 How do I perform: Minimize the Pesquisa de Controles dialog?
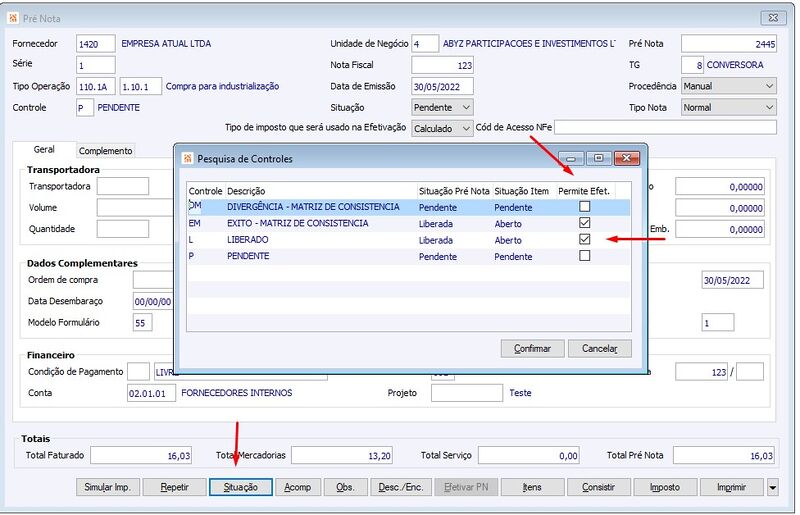coord(571,159)
